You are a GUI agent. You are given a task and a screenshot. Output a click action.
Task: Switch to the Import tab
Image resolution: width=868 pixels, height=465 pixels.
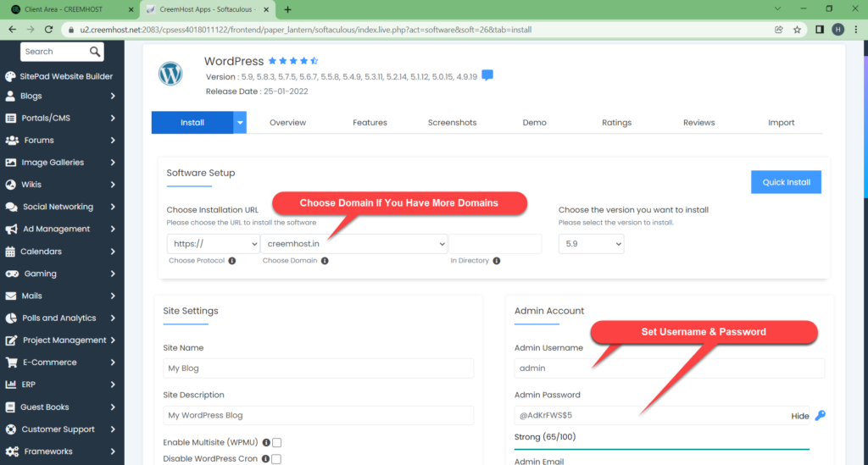click(x=781, y=123)
